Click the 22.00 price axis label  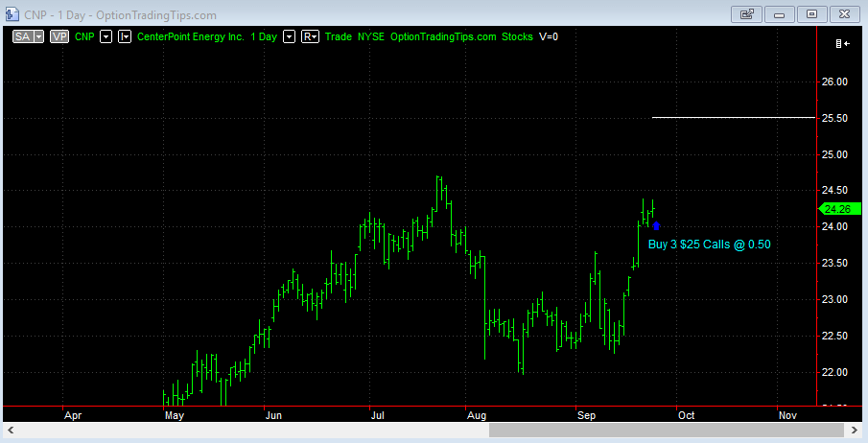(x=834, y=372)
